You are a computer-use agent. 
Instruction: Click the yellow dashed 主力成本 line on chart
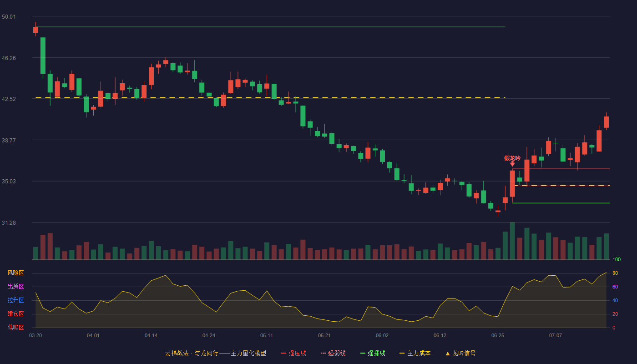coord(270,97)
